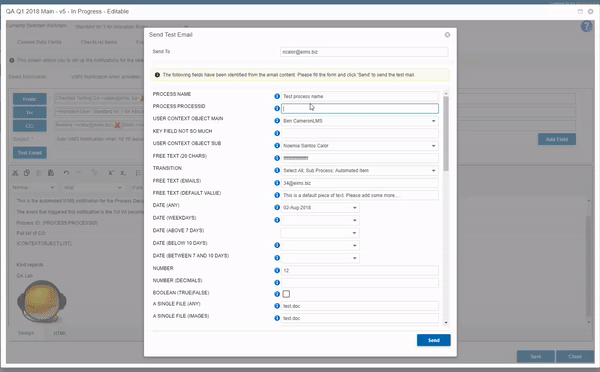
Task: Click info icon for USER CONTEXT OBJECT SUB
Action: coord(277,145)
